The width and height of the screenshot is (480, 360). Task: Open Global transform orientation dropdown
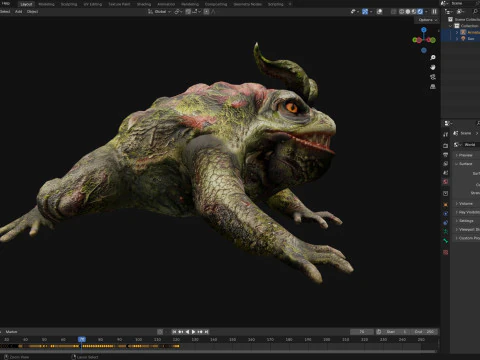(x=160, y=12)
